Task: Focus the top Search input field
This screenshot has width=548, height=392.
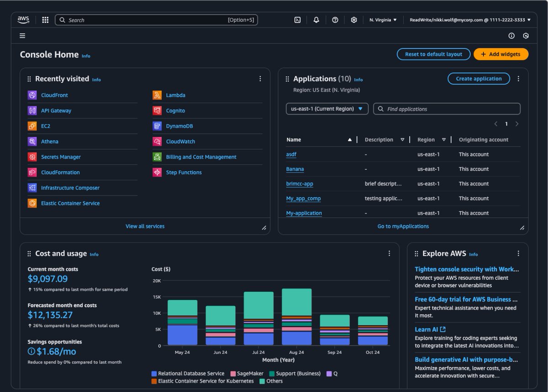Action: [156, 20]
